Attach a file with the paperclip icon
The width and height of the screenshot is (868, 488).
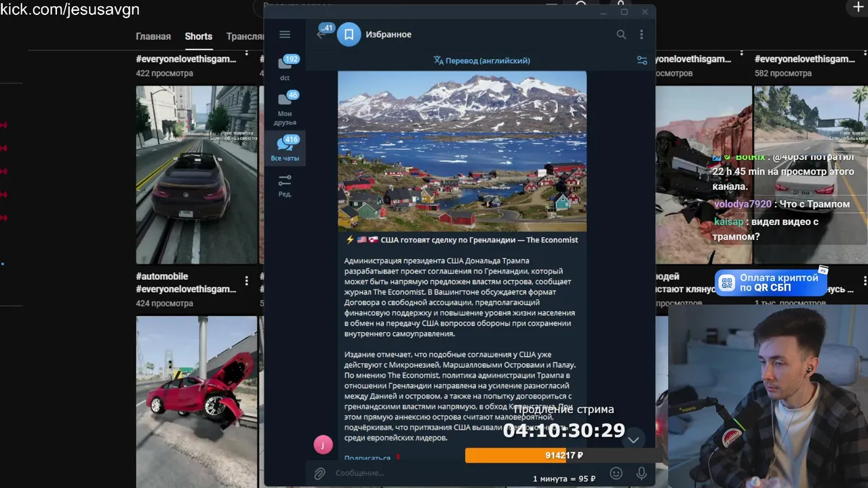tap(319, 473)
